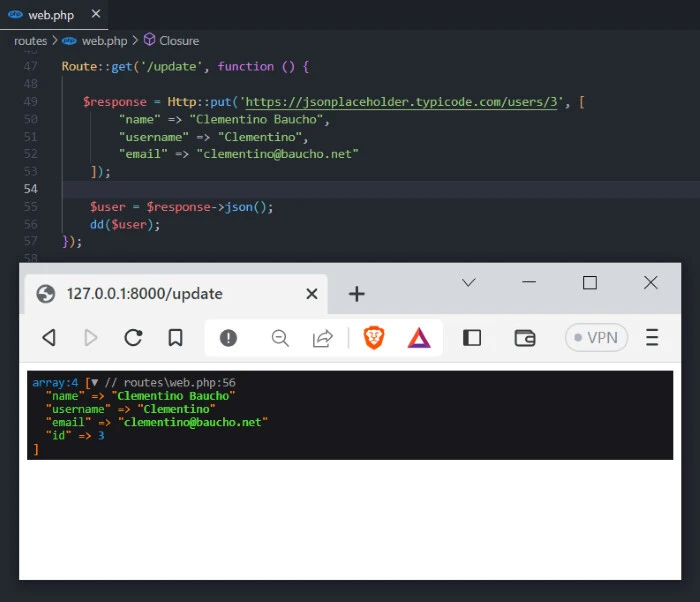The image size is (700, 602).
Task: Open the Brave Rewards triangle icon
Action: (x=419, y=338)
